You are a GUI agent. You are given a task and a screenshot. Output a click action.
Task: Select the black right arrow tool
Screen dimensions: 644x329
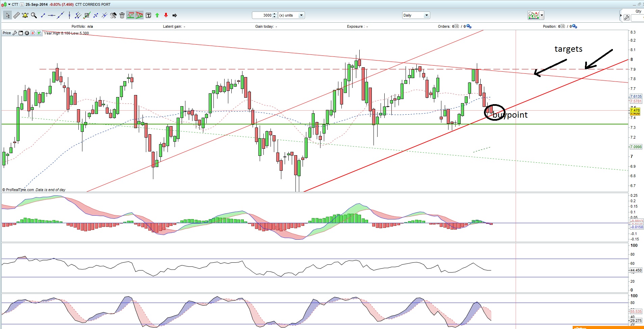coord(175,15)
